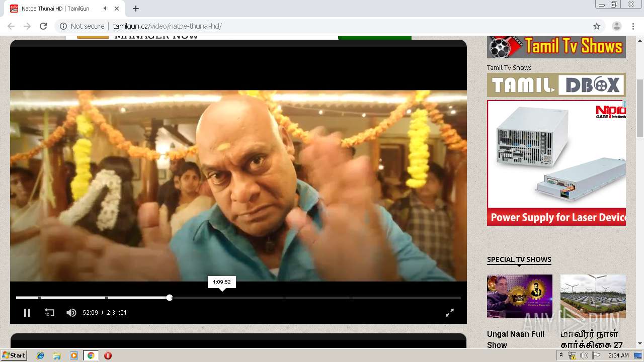Viewport: 644px width, 362px height.
Task: Click SPECIAL TV SHOWS heading
Action: pos(519,259)
